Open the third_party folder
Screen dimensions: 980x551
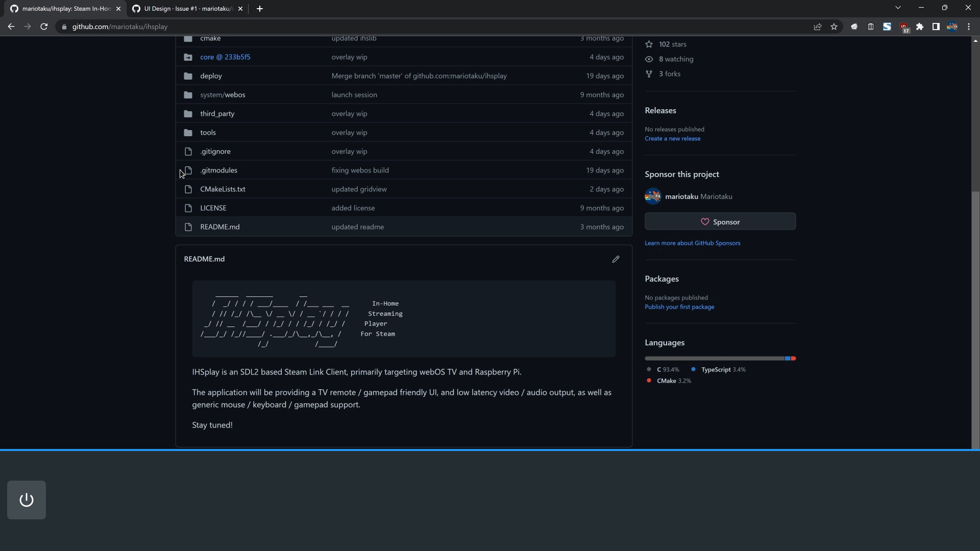tap(217, 114)
